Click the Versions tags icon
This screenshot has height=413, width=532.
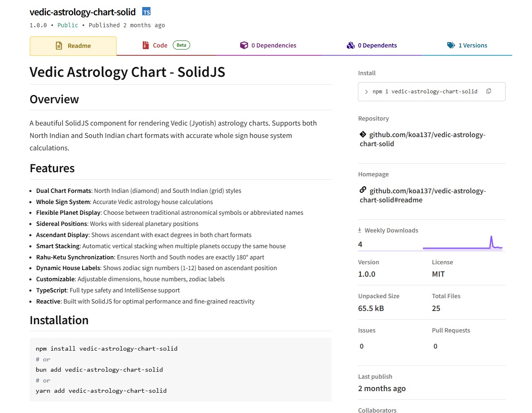451,45
